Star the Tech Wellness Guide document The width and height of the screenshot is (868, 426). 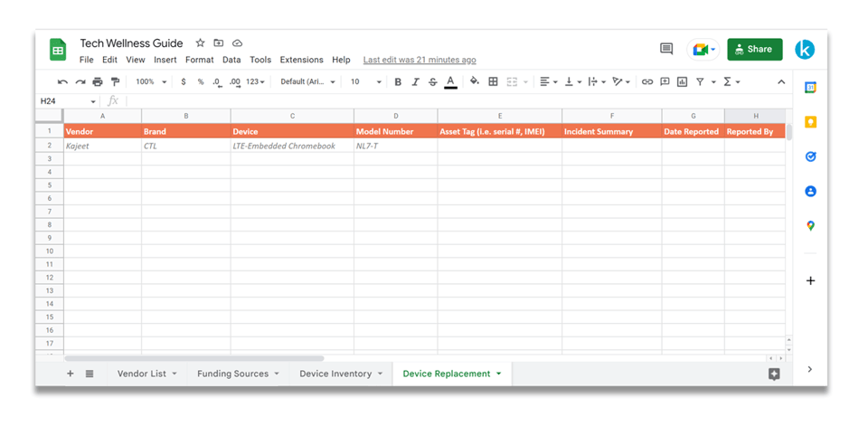(201, 43)
